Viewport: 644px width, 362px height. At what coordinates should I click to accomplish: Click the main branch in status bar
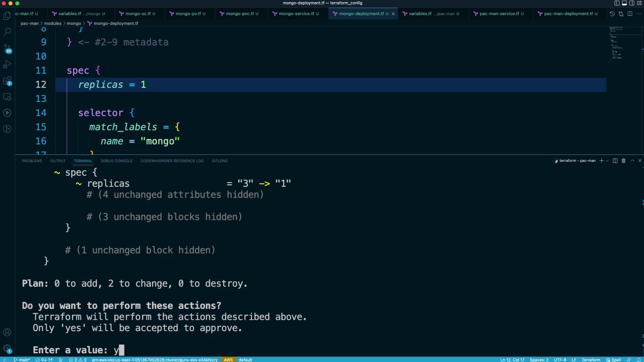[x=22, y=360]
